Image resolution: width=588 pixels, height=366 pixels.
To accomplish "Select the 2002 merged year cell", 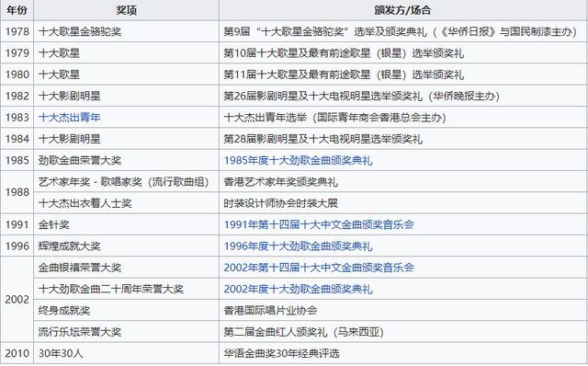I will pos(17,300).
